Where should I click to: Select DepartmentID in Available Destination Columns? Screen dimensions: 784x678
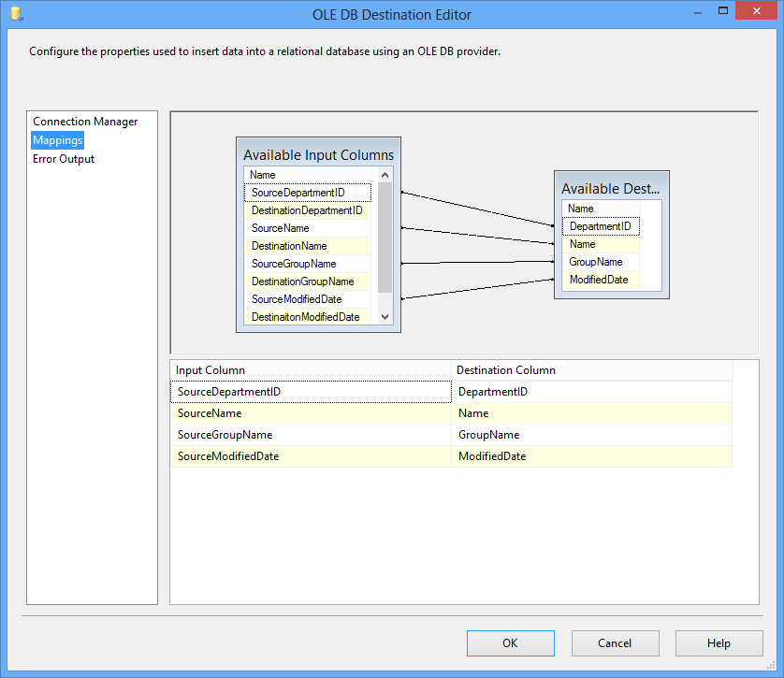pyautogui.click(x=601, y=225)
